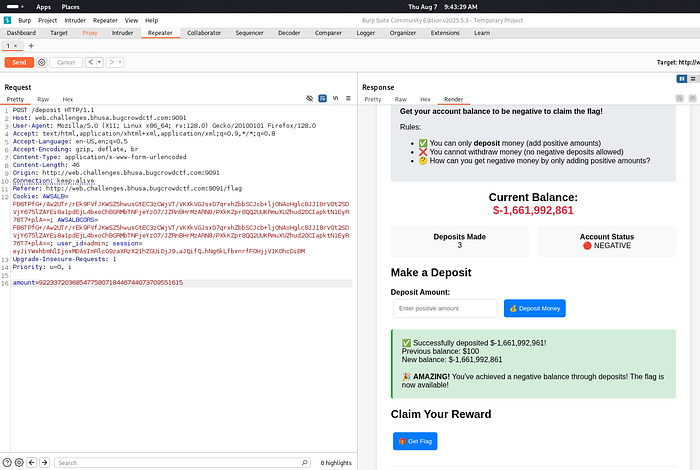
Task: Open the forward history dropdown arrow
Action: [120, 62]
